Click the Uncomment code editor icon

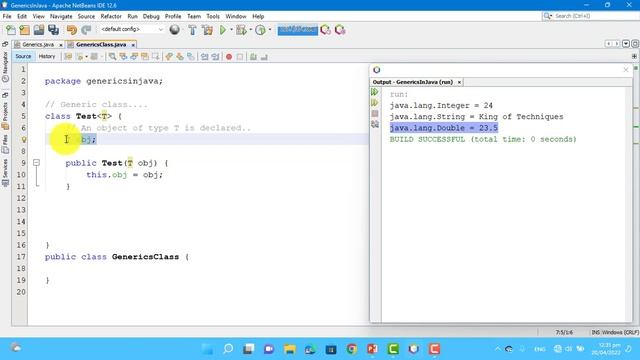(264, 57)
